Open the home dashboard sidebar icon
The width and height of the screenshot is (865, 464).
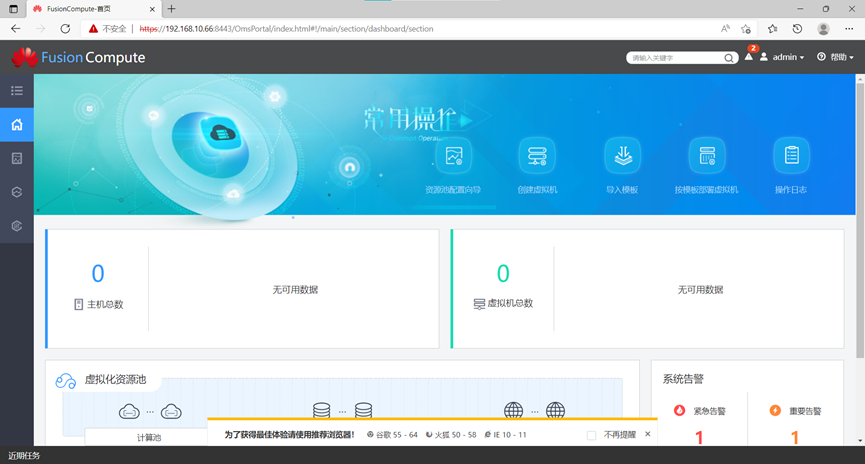point(17,125)
